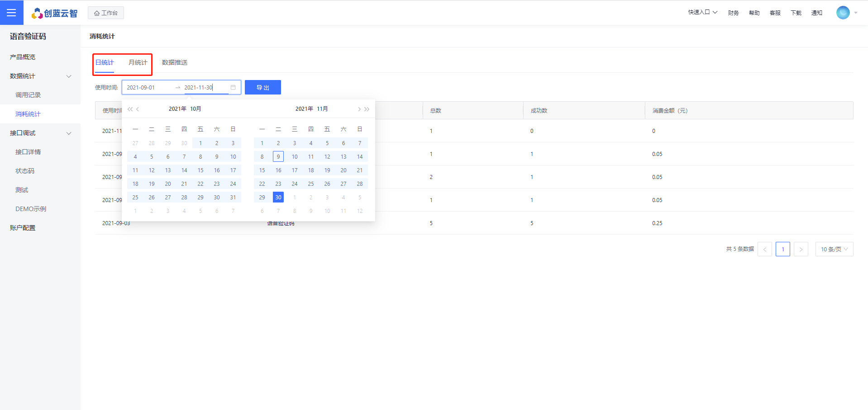The width and height of the screenshot is (868, 410).
Task: Click the 2021年 11月 calendar header
Action: click(x=311, y=109)
